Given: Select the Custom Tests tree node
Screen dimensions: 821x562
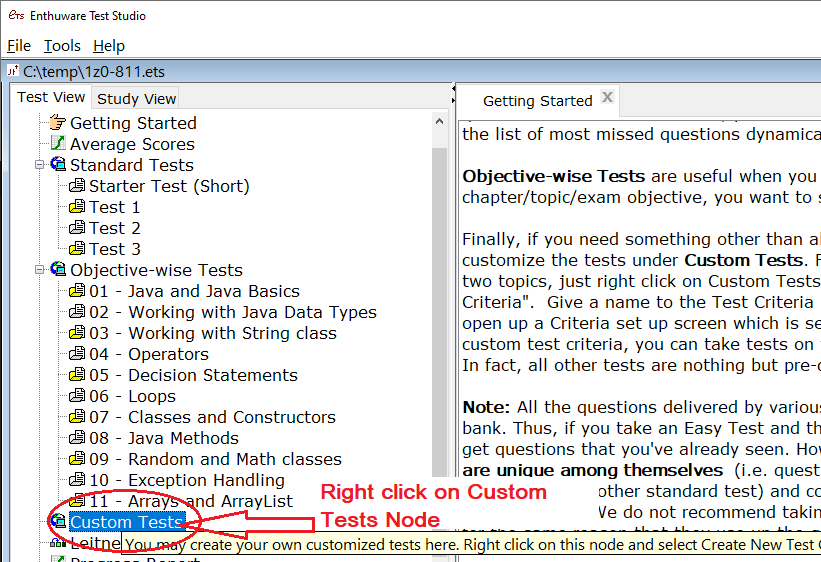Looking at the screenshot, I should pos(126,522).
